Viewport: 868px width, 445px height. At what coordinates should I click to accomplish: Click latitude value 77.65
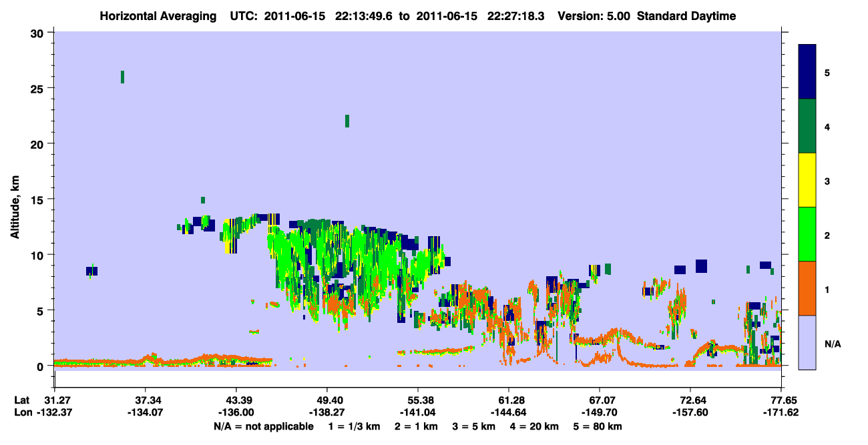click(x=781, y=400)
